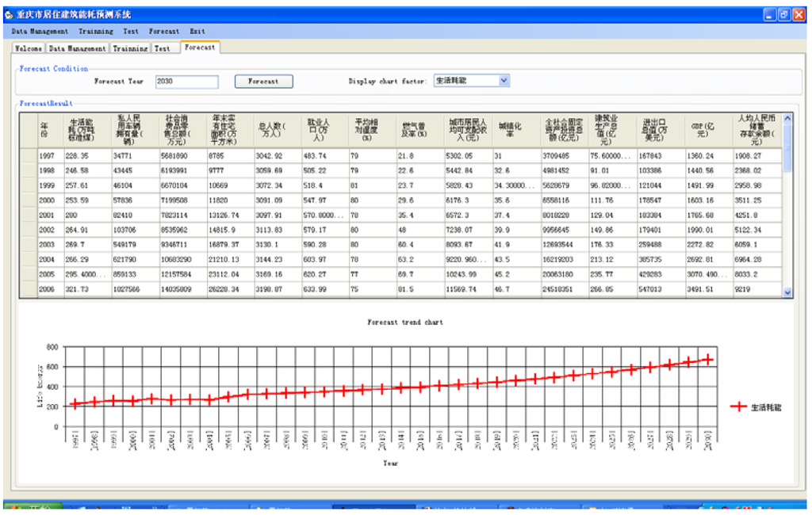Restore the window using the title bar button
Image resolution: width=812 pixels, height=515 pixels.
point(784,14)
